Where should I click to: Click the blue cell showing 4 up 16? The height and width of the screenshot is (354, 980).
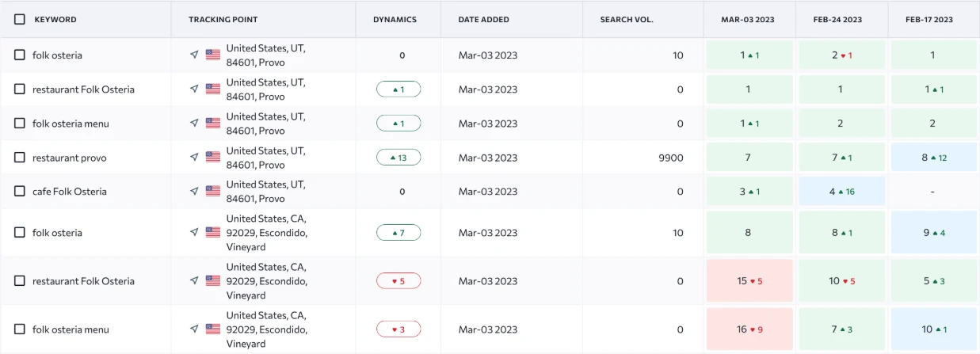click(x=841, y=192)
